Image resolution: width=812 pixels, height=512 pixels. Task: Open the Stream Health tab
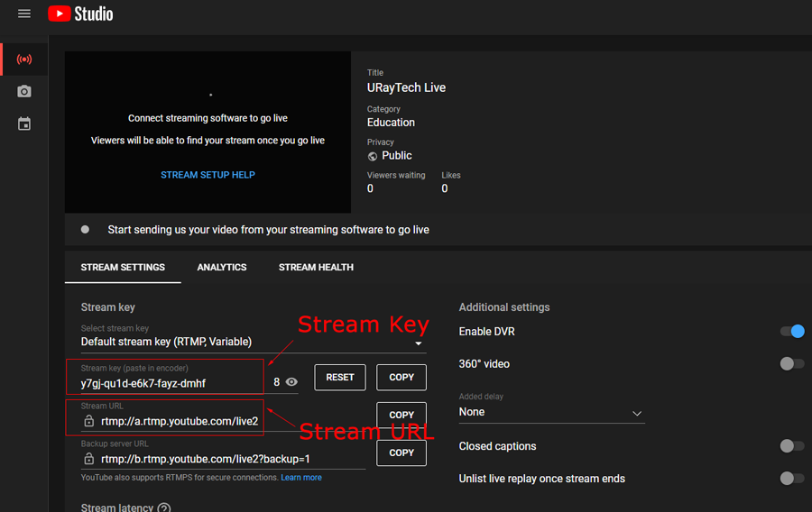point(316,268)
